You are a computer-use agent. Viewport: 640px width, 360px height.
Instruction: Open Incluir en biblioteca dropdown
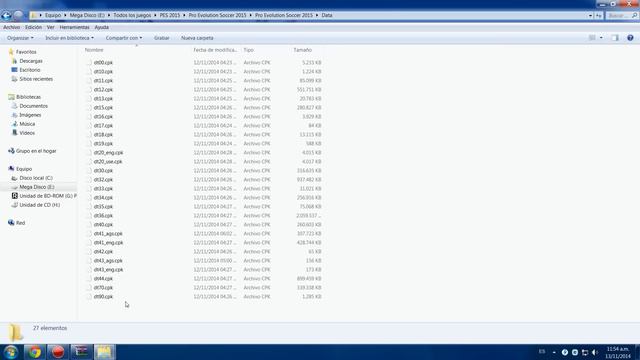pyautogui.click(x=69, y=38)
